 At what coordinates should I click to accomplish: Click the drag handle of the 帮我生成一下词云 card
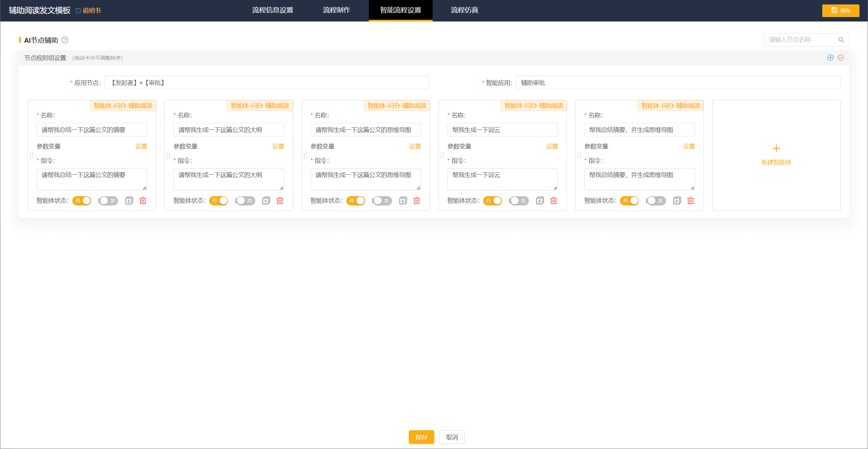coord(442,156)
